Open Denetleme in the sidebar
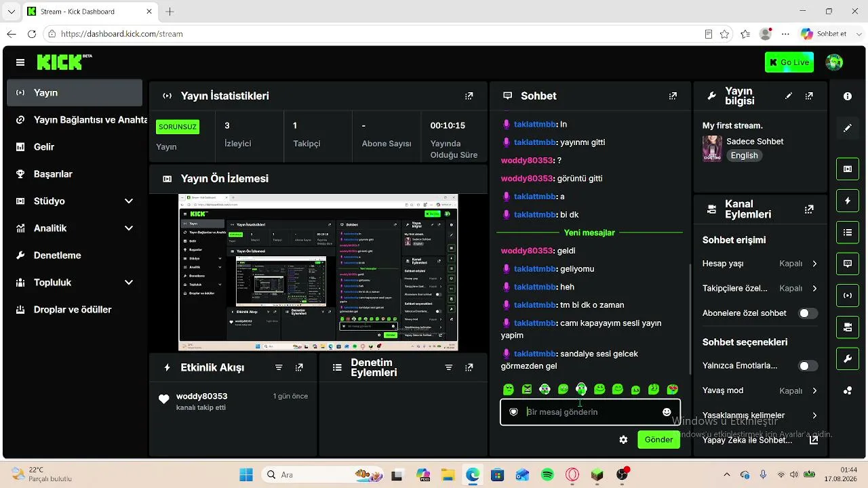 click(x=75, y=256)
